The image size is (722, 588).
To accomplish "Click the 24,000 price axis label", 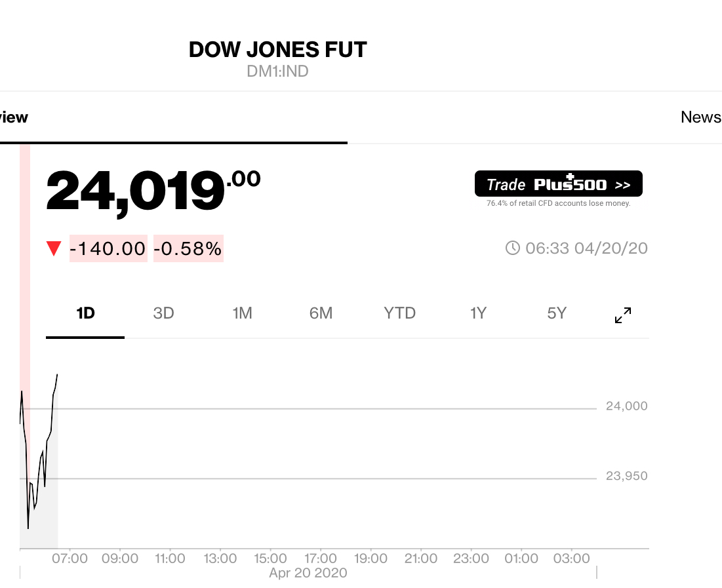I will tap(626, 406).
